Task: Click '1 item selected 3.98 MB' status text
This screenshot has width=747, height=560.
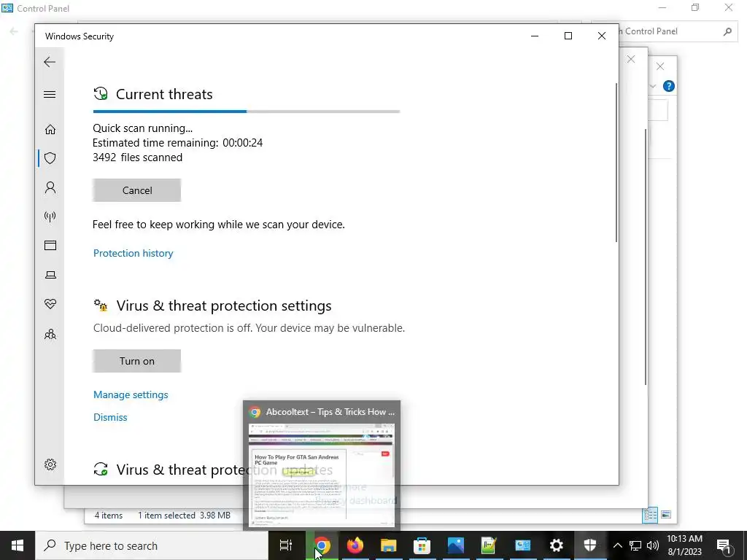Action: pos(184,516)
